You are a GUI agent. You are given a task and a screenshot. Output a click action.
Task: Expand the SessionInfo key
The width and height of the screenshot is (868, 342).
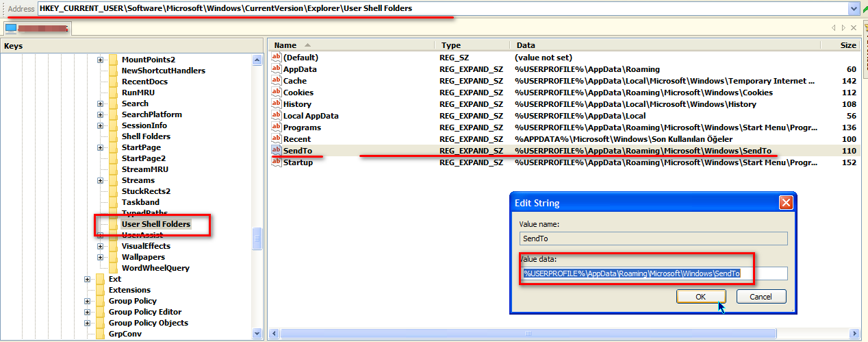tap(100, 125)
